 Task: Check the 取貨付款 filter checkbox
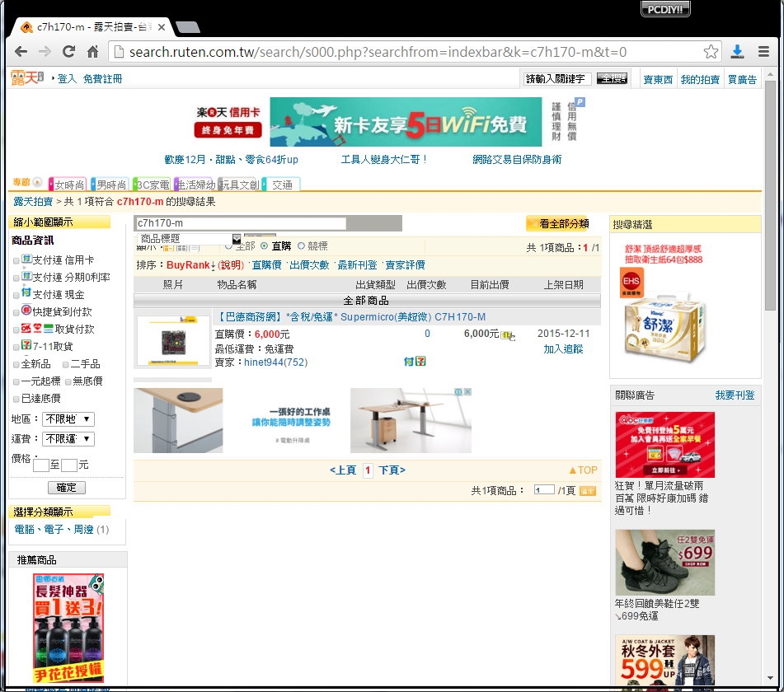point(16,330)
